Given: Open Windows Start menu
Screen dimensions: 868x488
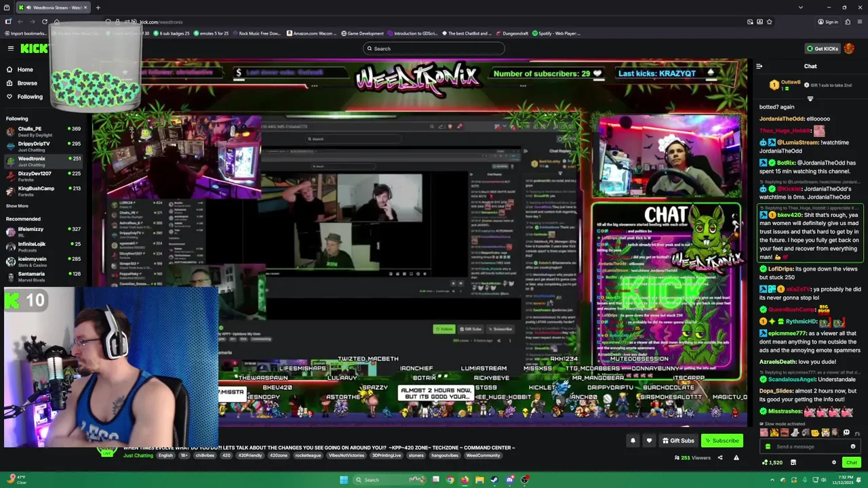Looking at the screenshot, I should pyautogui.click(x=344, y=480).
